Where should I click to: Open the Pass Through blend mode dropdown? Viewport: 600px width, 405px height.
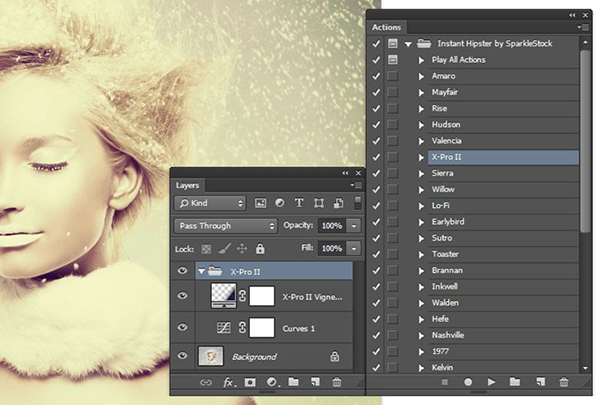click(x=225, y=226)
